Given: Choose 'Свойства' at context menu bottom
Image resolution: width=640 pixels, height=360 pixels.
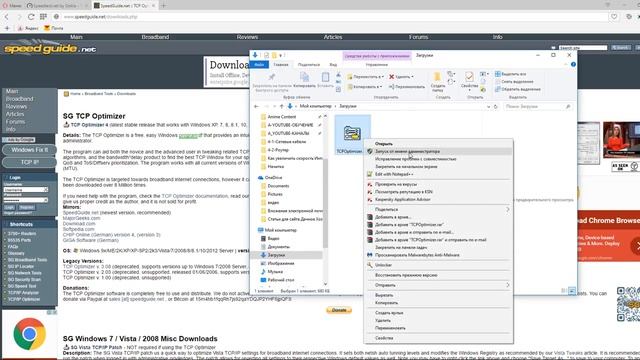Looking at the screenshot, I should [x=438, y=338].
